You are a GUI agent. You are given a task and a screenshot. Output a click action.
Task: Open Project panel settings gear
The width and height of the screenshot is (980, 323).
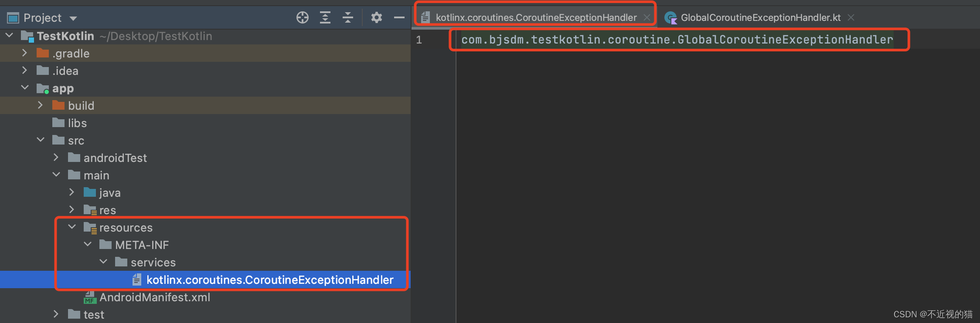click(x=377, y=17)
